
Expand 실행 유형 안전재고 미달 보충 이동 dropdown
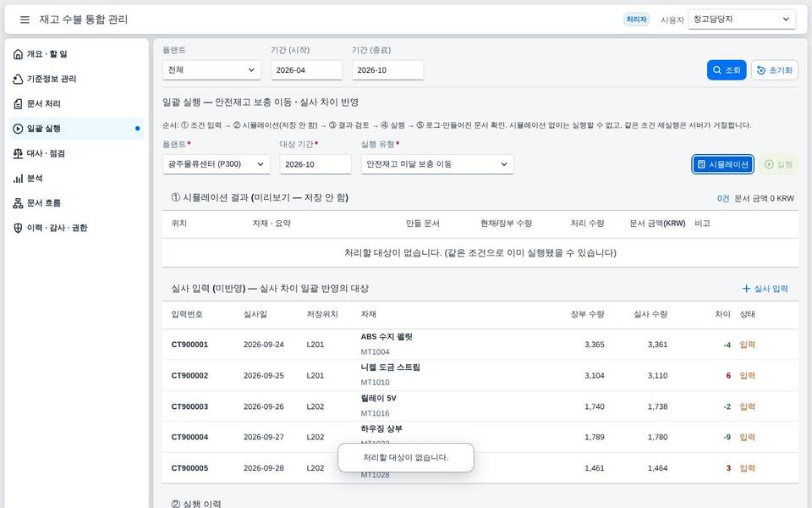coord(437,164)
